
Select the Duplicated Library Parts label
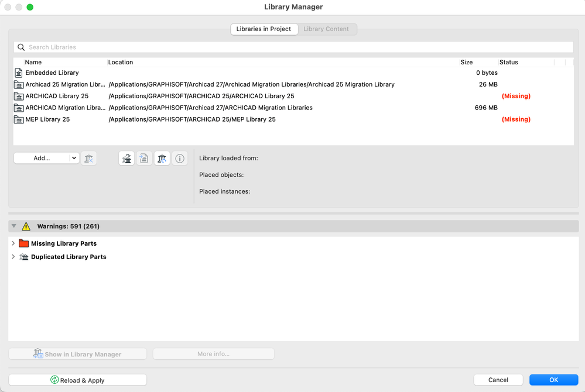(69, 257)
